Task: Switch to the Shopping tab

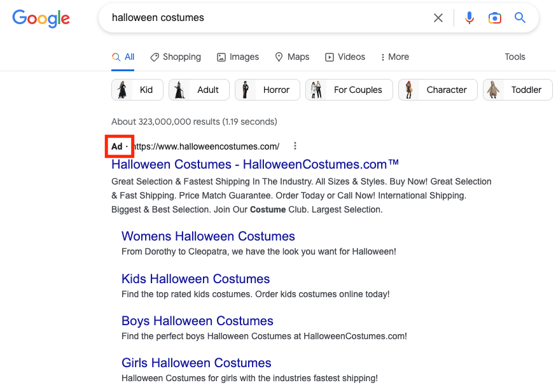Action: 176,57
